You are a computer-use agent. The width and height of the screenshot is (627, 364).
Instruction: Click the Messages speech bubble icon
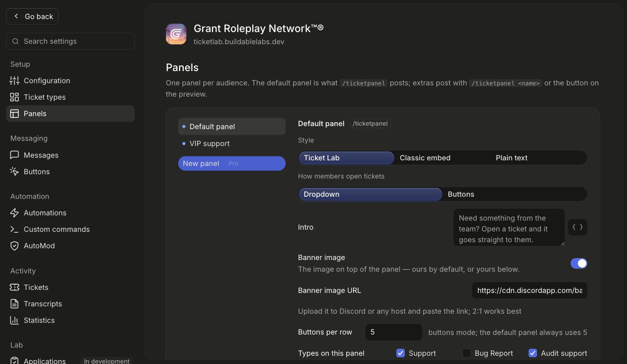14,155
